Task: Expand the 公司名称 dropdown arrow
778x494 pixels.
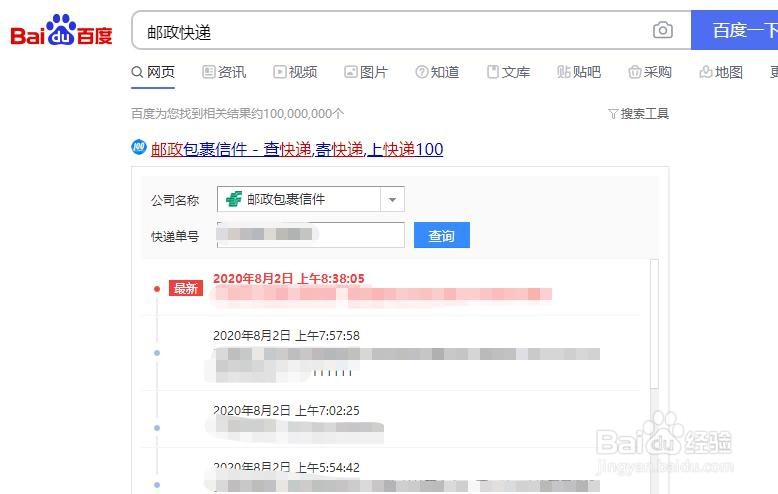Action: tap(392, 199)
